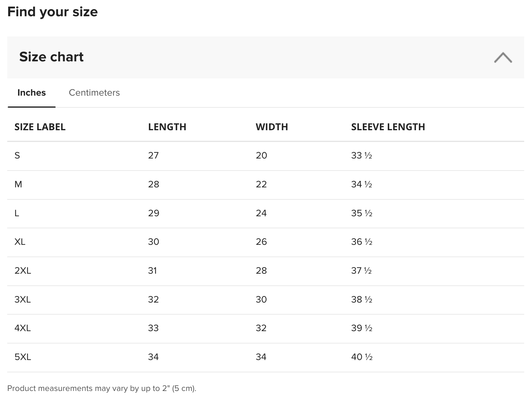Click the 33 ½ sleeve length value
The width and height of the screenshot is (532, 403).
[362, 155]
